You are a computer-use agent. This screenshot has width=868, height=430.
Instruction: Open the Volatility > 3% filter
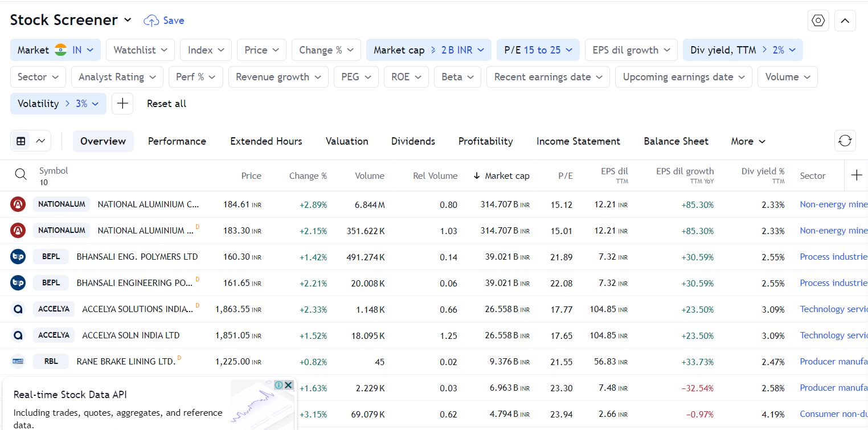pos(58,104)
